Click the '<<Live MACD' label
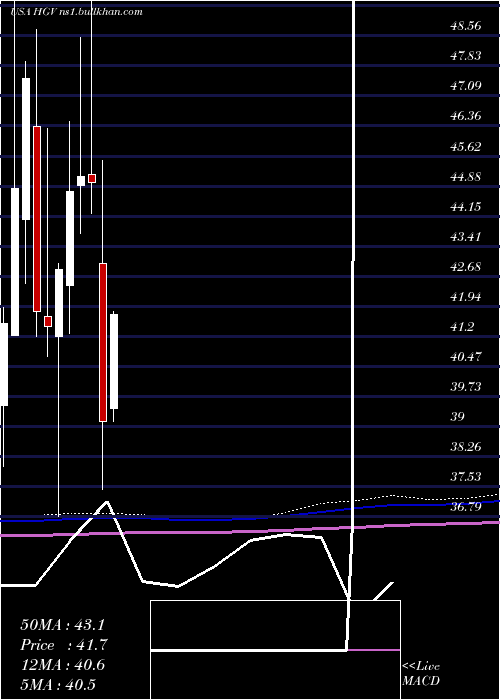Screen dimensions: 500x700 [421, 673]
